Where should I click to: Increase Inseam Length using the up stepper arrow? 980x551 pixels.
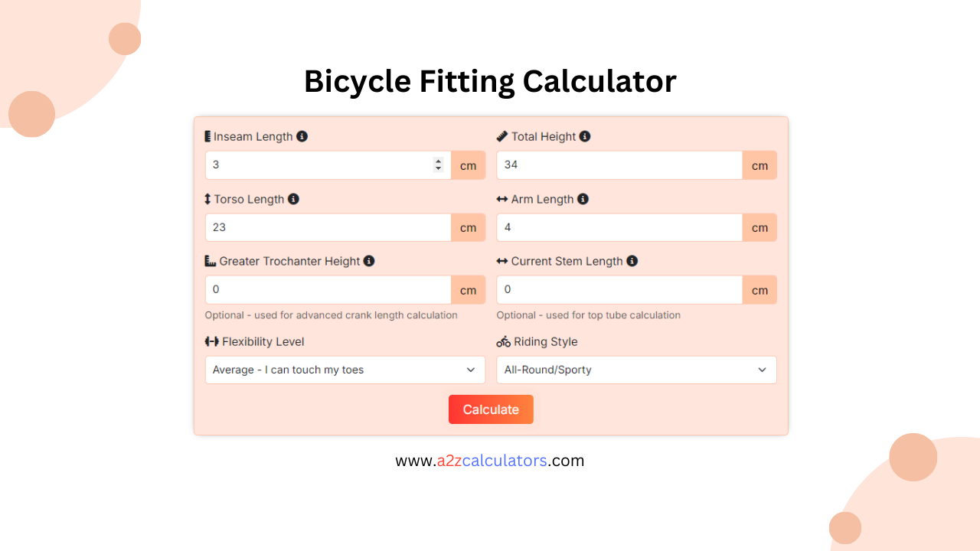click(x=438, y=161)
